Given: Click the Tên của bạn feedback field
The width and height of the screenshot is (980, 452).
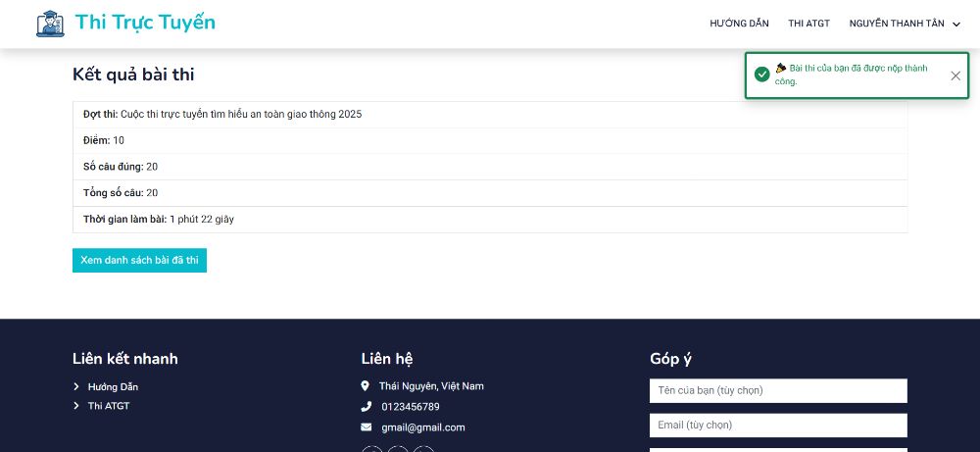Looking at the screenshot, I should pyautogui.click(x=778, y=391).
